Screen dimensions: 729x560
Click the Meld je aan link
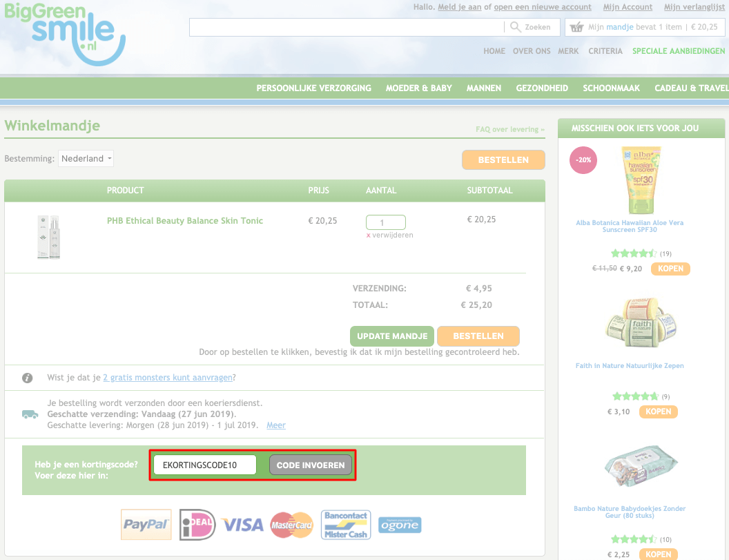click(459, 7)
